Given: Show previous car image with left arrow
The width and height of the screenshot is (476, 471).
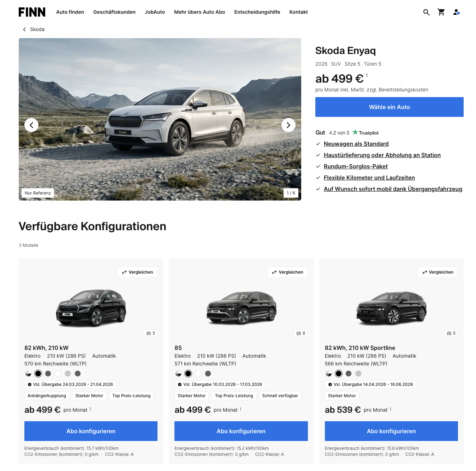Looking at the screenshot, I should pos(31,125).
